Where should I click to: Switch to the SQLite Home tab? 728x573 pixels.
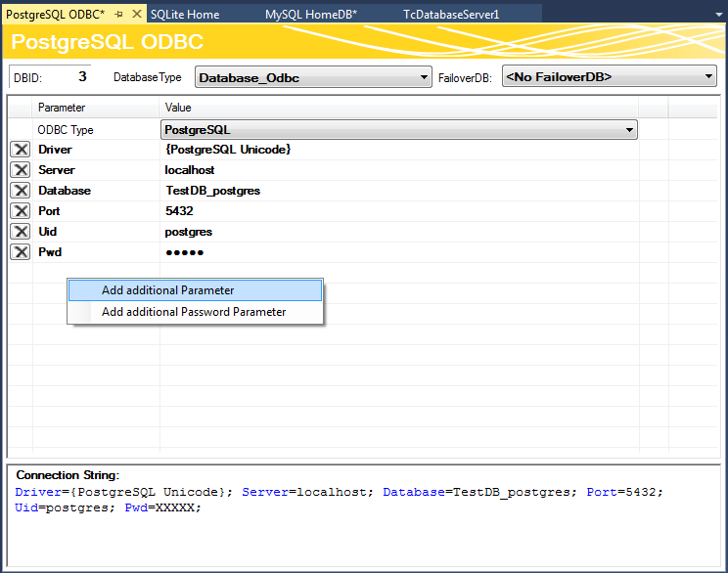point(185,15)
